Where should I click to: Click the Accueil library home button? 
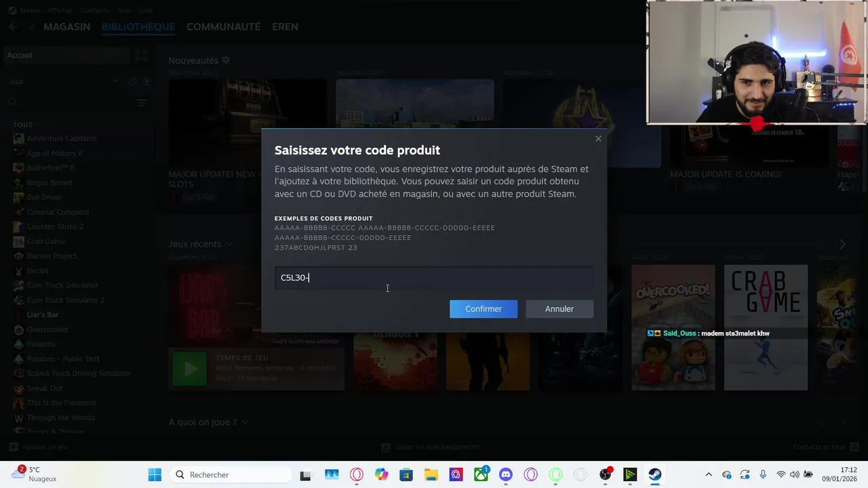click(66, 56)
